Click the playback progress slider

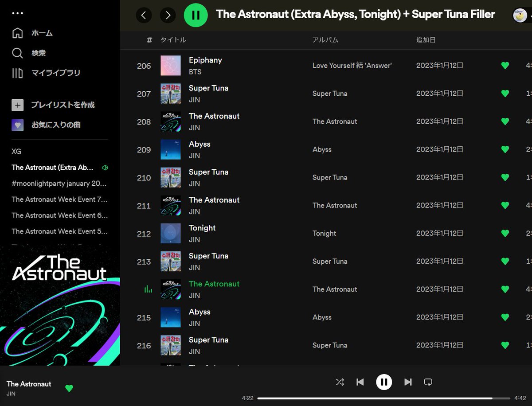click(x=383, y=398)
